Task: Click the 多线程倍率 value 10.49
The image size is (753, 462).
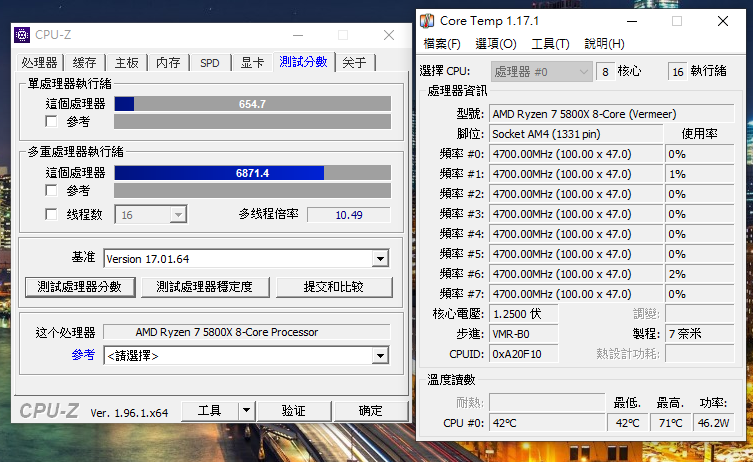Action: 349,215
